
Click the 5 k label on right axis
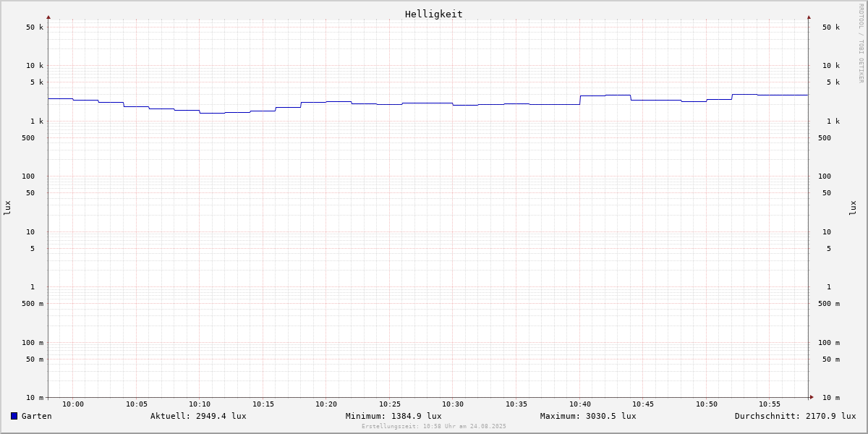pyautogui.click(x=833, y=82)
